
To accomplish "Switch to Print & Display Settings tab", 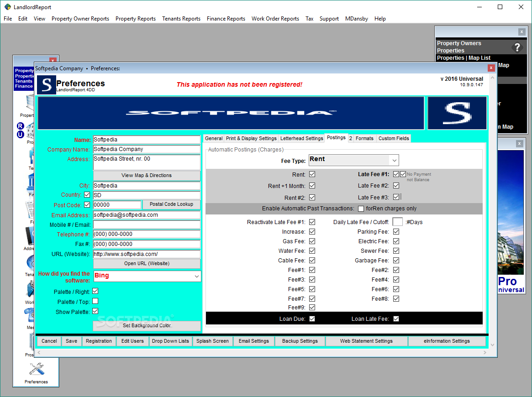I will (251, 138).
